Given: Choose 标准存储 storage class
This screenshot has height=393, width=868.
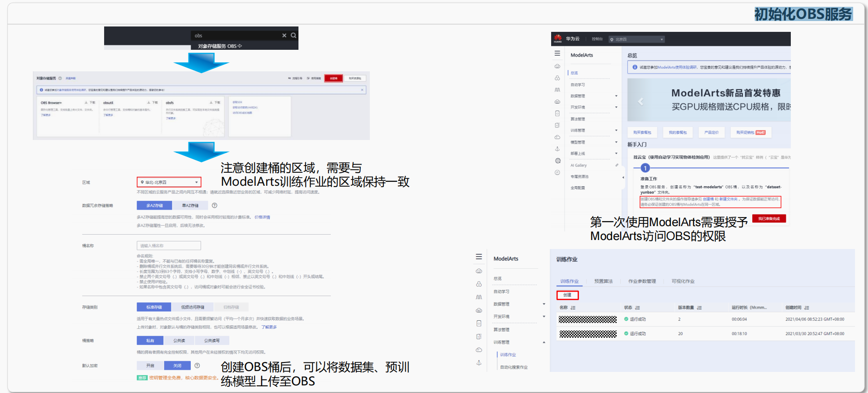Looking at the screenshot, I should point(154,307).
